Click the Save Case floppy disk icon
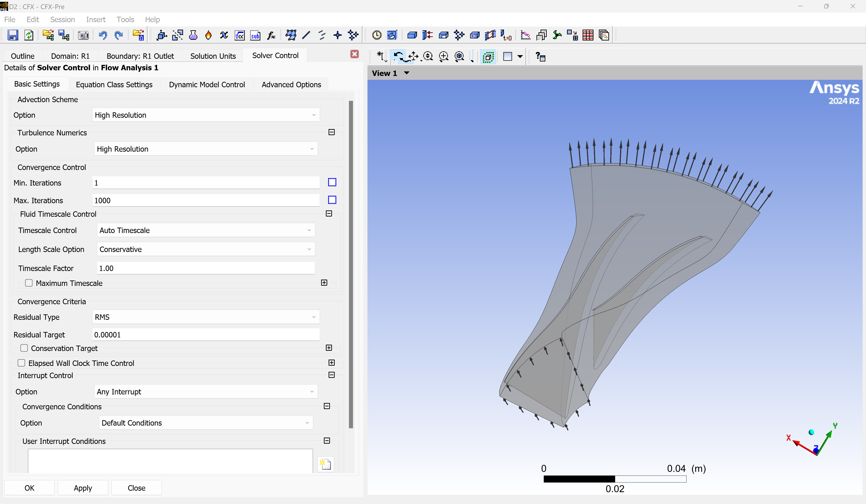866x504 pixels. click(x=13, y=35)
